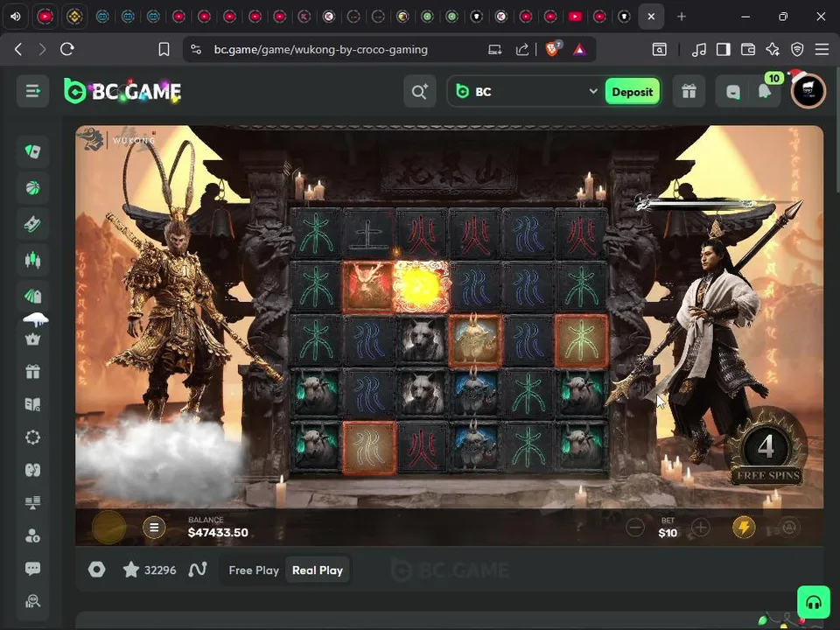Open the sidebar figure-with-magnifier icon

coord(32,601)
